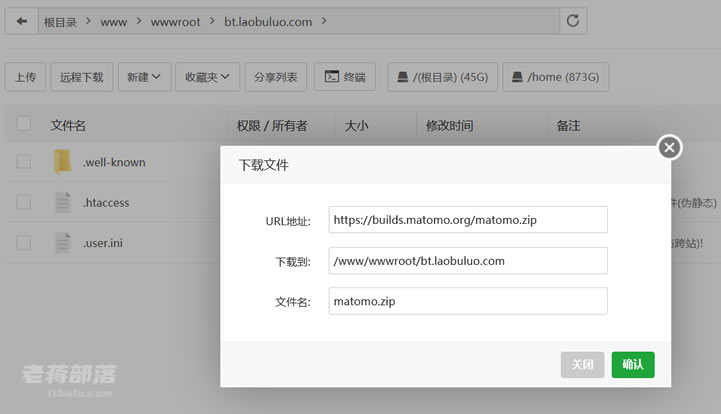The height and width of the screenshot is (414, 721).
Task: Toggle the select-all checkbox in header
Action: 23,124
